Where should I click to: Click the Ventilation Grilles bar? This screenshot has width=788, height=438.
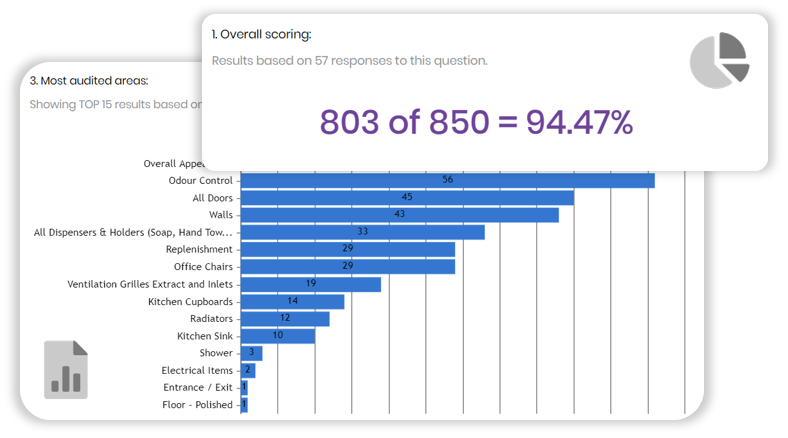310,284
